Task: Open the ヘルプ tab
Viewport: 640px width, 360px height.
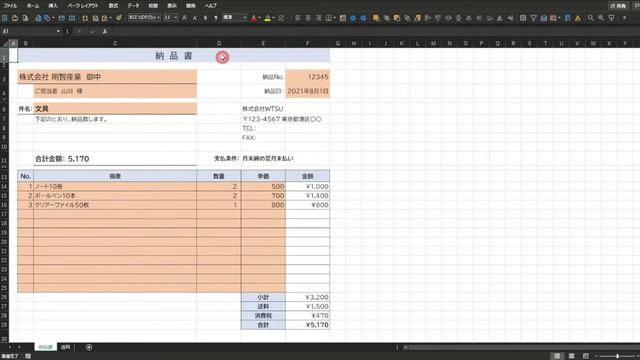Action: point(211,6)
